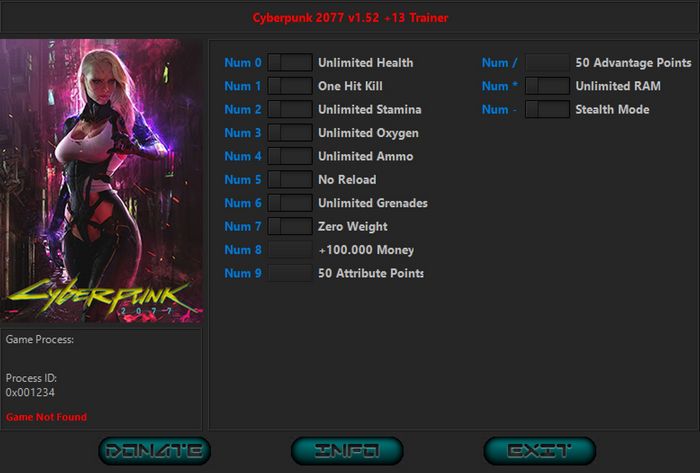The image size is (700, 473).
Task: Toggle Unlimited RAM switch
Action: tap(547, 86)
